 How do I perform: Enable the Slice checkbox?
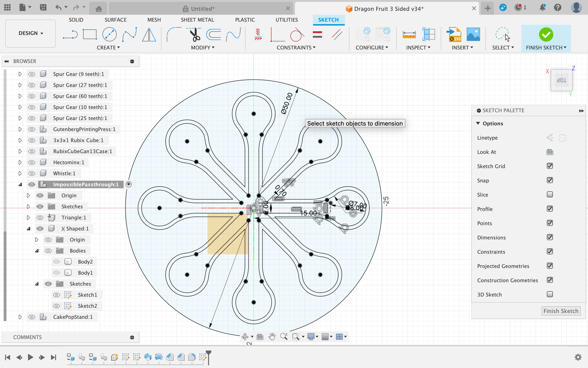point(550,195)
